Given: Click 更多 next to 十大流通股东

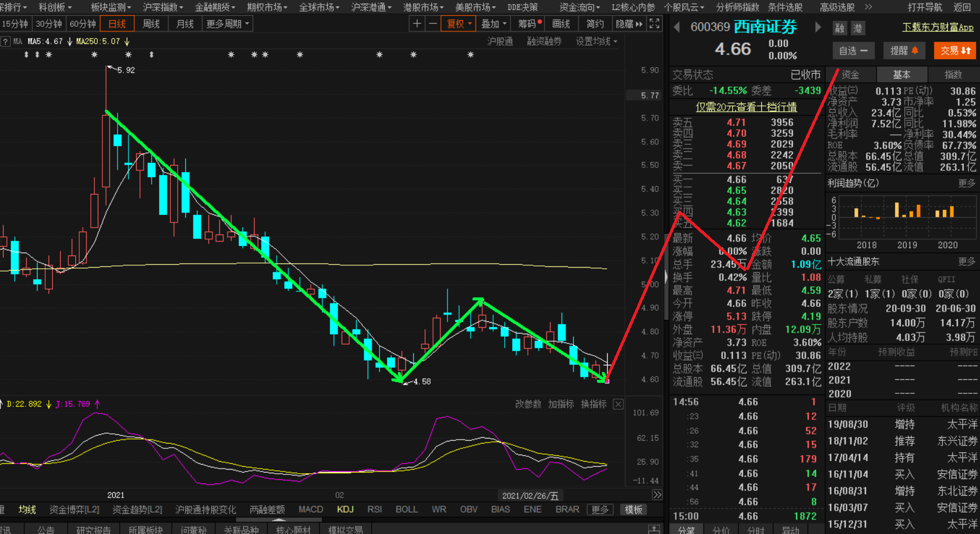Looking at the screenshot, I should click(967, 262).
